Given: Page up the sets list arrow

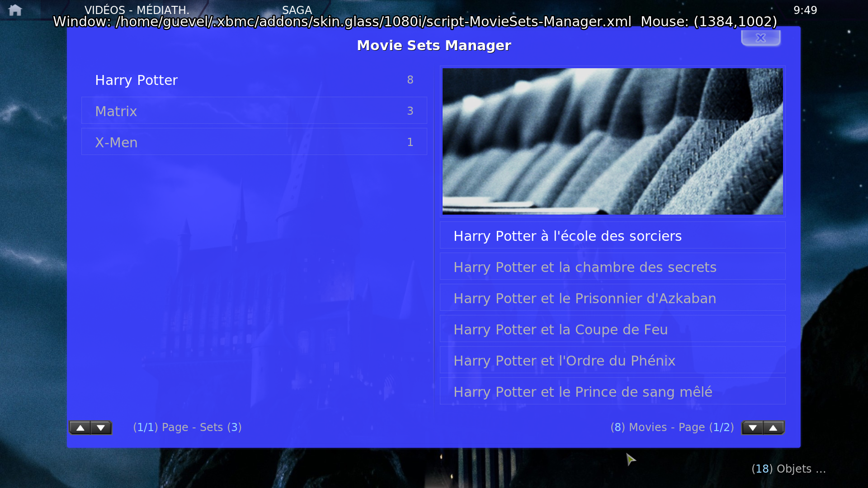Looking at the screenshot, I should 80,428.
